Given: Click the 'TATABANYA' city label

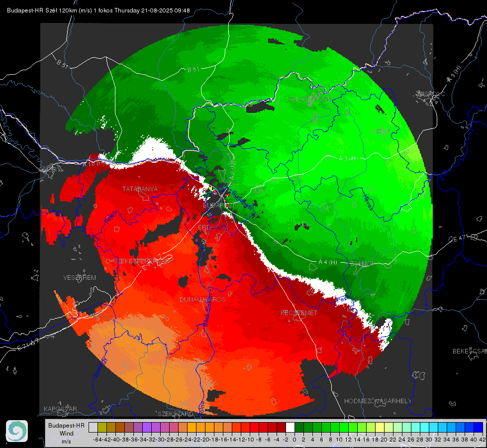Looking at the screenshot, I should coord(140,189).
